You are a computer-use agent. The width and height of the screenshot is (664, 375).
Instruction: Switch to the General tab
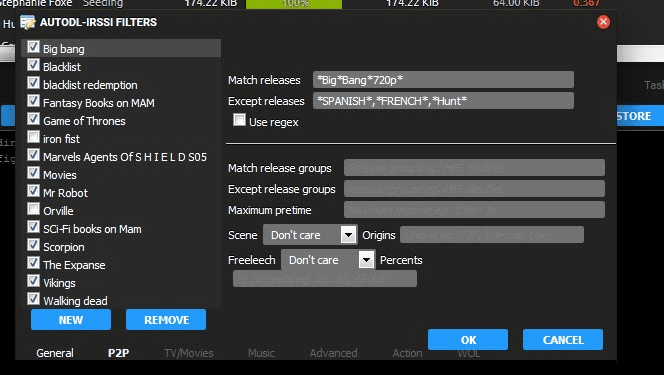click(x=55, y=353)
